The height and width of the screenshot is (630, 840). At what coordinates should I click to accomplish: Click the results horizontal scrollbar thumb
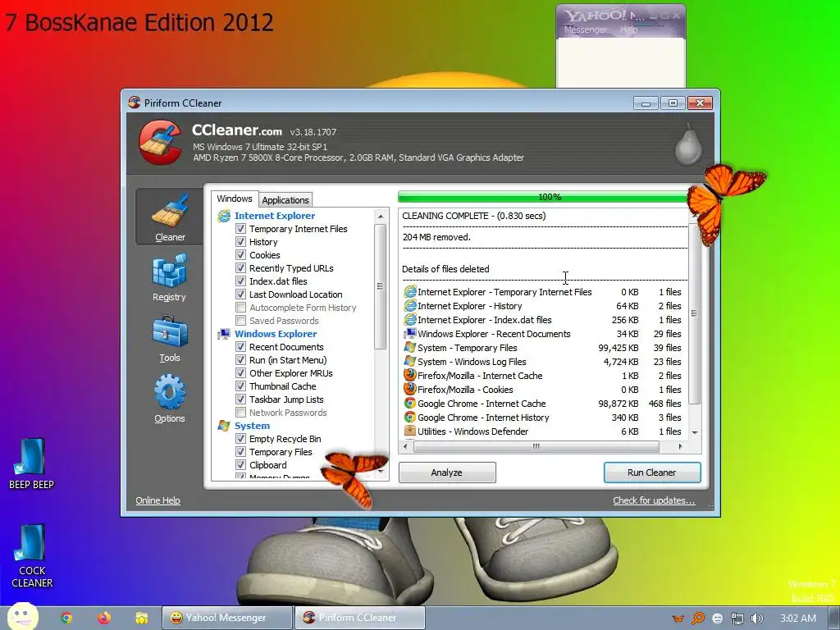(536, 446)
